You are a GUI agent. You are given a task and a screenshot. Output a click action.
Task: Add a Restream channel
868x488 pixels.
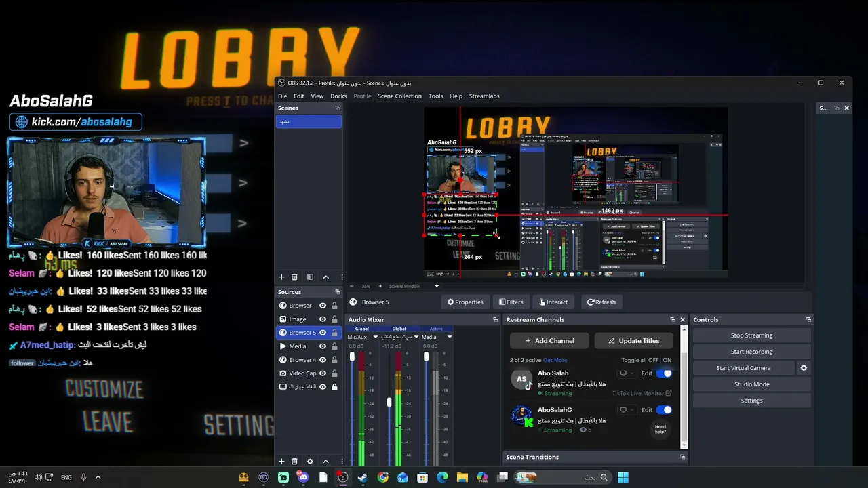click(549, 341)
